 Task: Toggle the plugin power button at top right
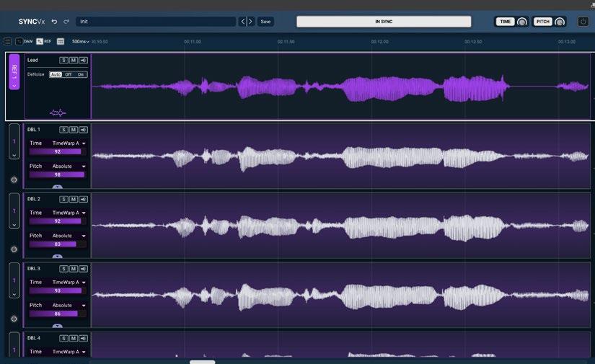pos(583,22)
